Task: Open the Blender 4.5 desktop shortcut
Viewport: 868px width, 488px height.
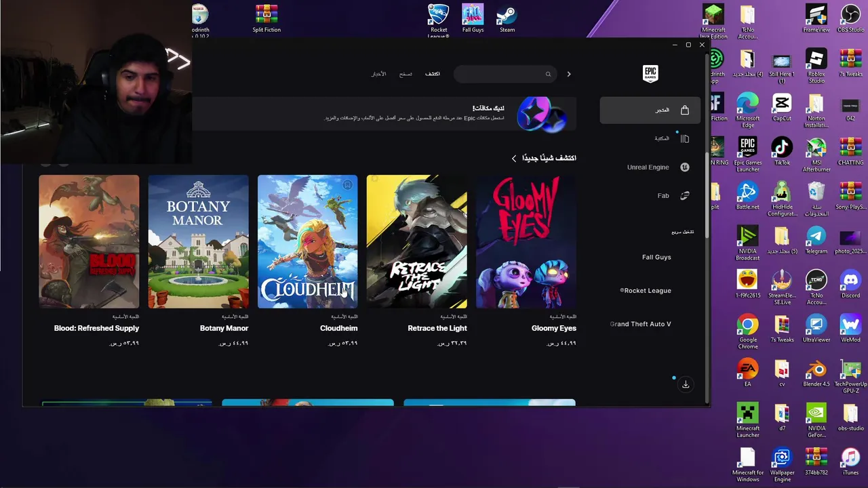Action: (816, 373)
